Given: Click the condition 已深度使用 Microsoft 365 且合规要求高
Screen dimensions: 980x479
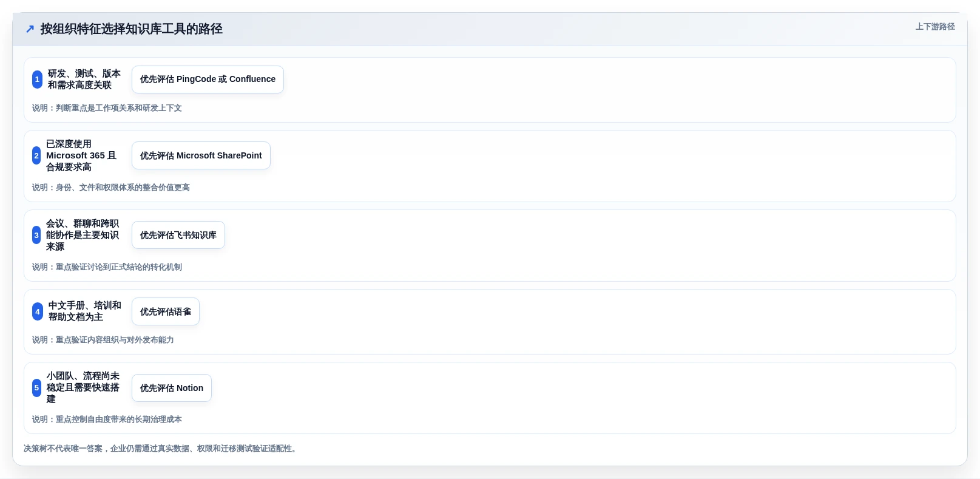Looking at the screenshot, I should [x=81, y=156].
